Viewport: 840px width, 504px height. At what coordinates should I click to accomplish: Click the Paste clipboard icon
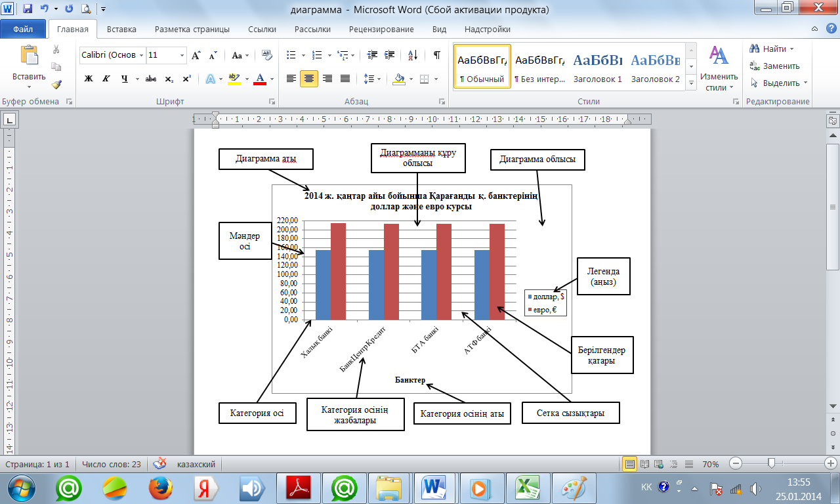pyautogui.click(x=29, y=56)
